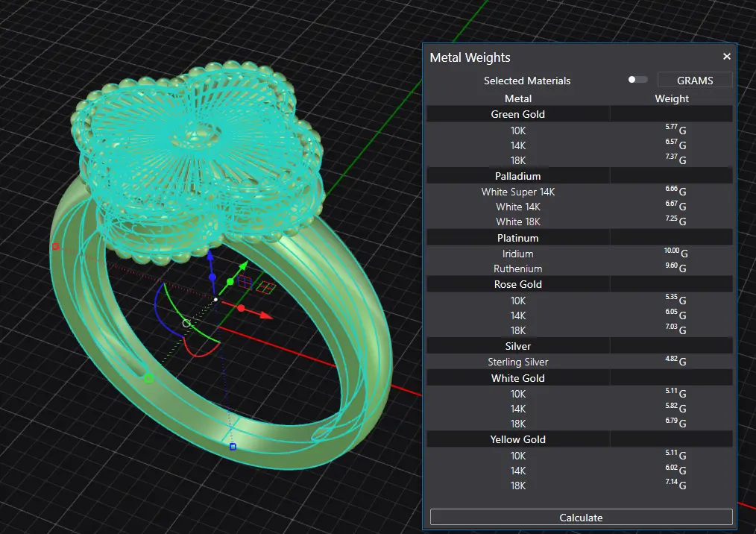Select the Platinum group header

click(579, 238)
